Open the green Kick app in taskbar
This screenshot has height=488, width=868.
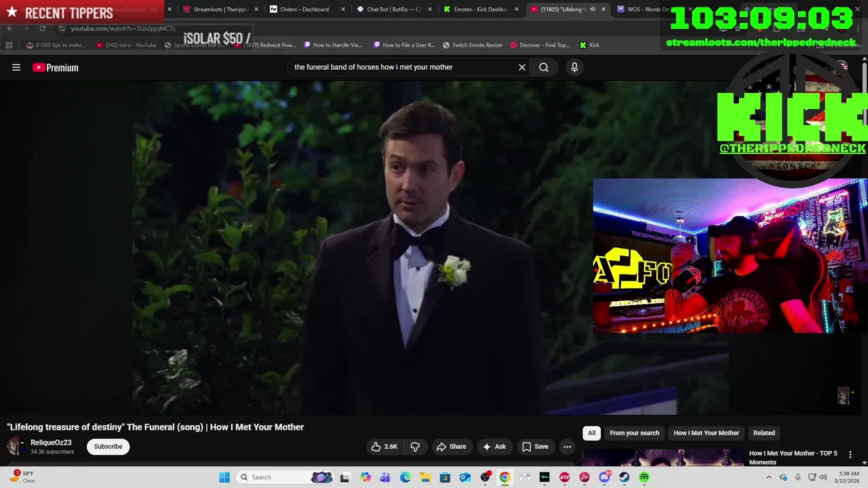point(644,477)
